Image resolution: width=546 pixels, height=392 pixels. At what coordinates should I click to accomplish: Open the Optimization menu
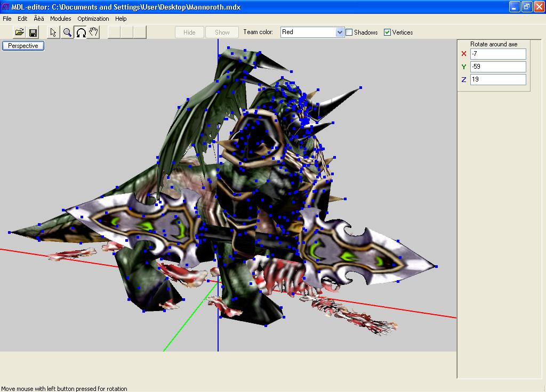[93, 19]
